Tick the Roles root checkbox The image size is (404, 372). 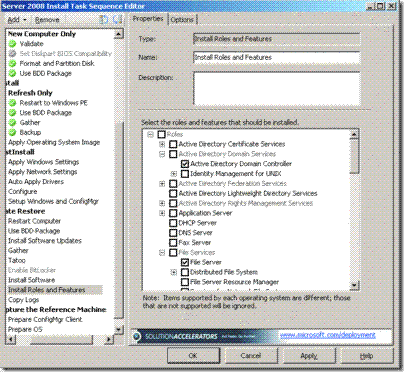pyautogui.click(x=161, y=134)
